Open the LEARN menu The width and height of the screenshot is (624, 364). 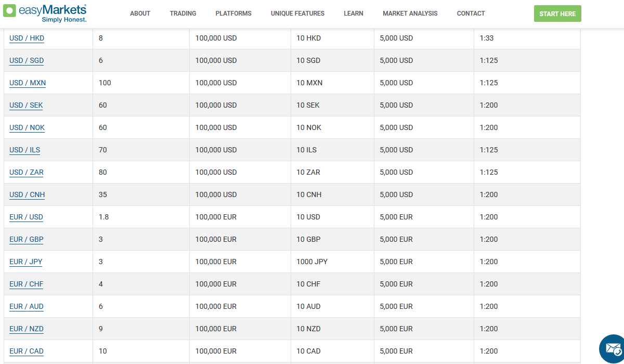click(x=354, y=14)
